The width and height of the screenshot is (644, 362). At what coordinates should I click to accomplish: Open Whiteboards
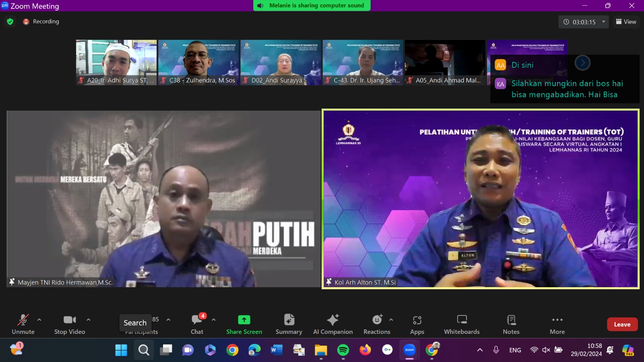pyautogui.click(x=462, y=324)
